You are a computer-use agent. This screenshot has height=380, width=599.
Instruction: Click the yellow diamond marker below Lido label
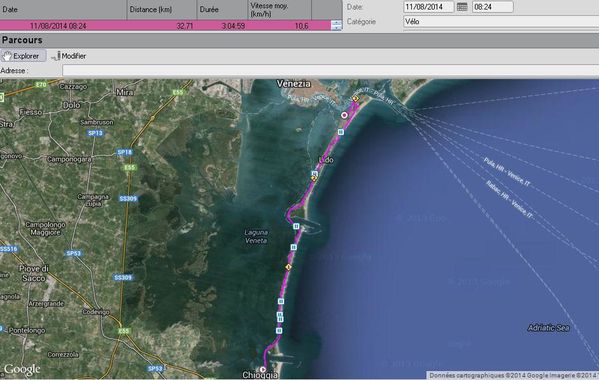[x=314, y=178]
